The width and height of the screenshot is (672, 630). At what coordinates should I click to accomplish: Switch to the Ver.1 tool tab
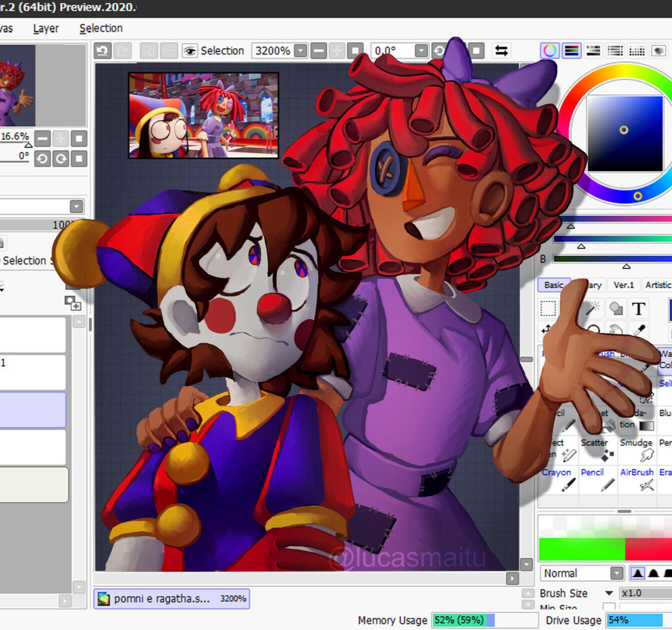(623, 285)
